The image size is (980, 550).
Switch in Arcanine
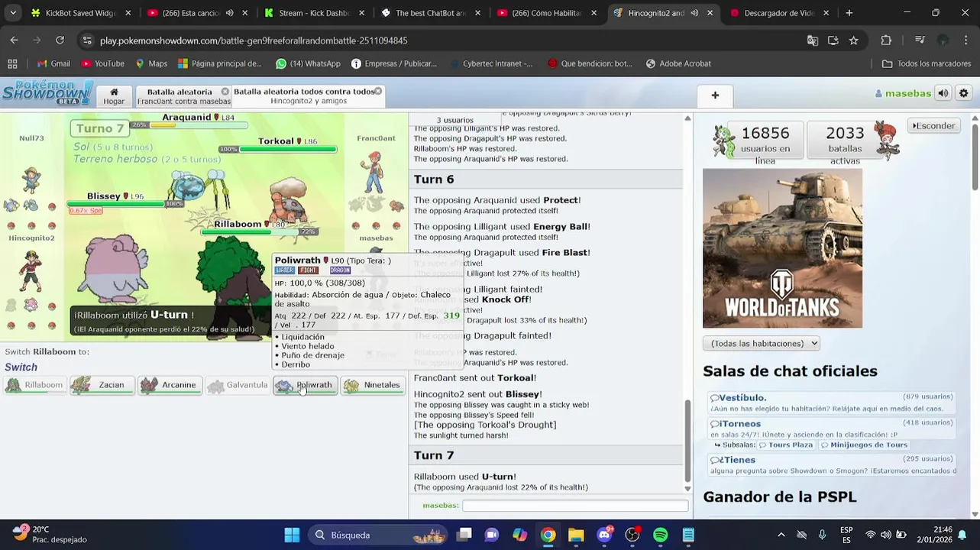(x=170, y=385)
